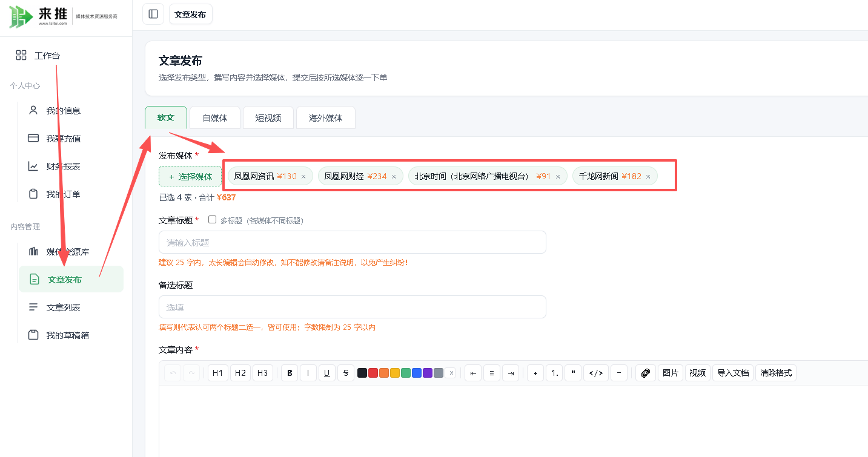Click the 图片 insert button

click(671, 373)
